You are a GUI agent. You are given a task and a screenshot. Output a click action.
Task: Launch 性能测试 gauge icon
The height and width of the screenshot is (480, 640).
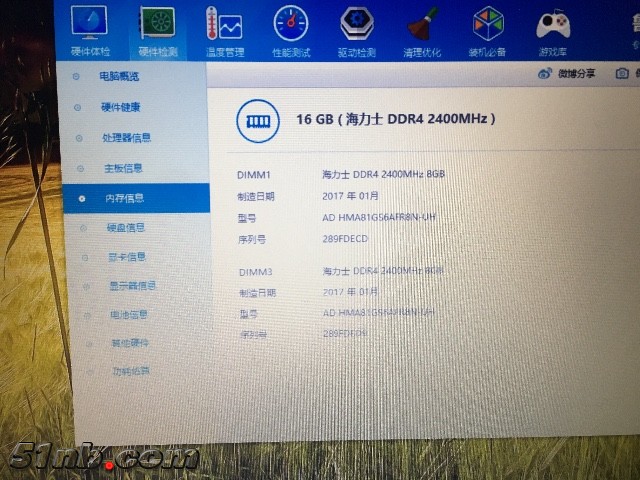coord(291,23)
